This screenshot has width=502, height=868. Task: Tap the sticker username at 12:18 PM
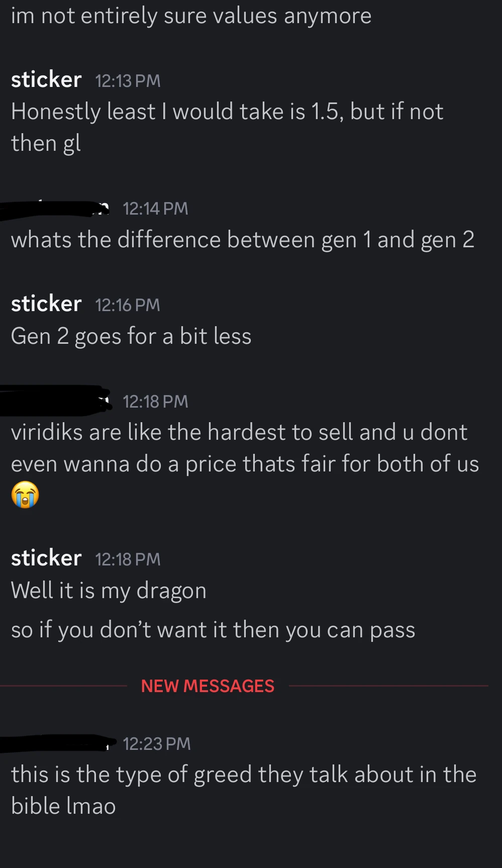point(46,558)
